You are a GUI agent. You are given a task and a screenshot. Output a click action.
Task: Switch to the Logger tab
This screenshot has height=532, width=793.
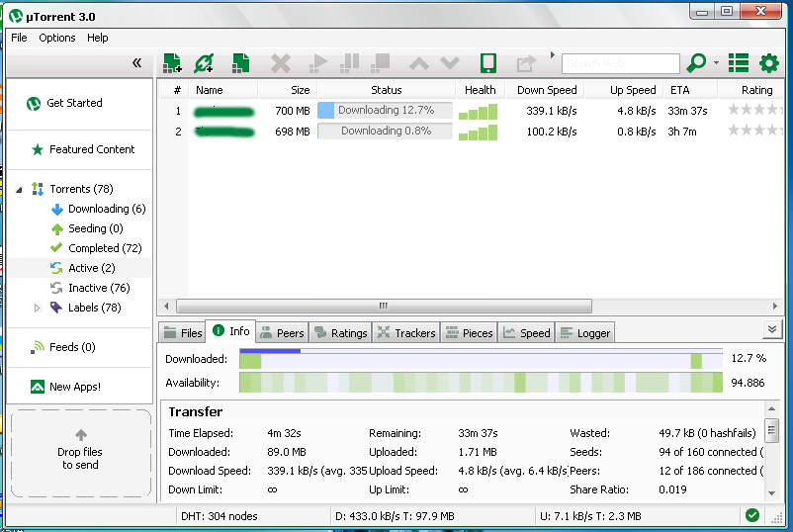pyautogui.click(x=585, y=333)
